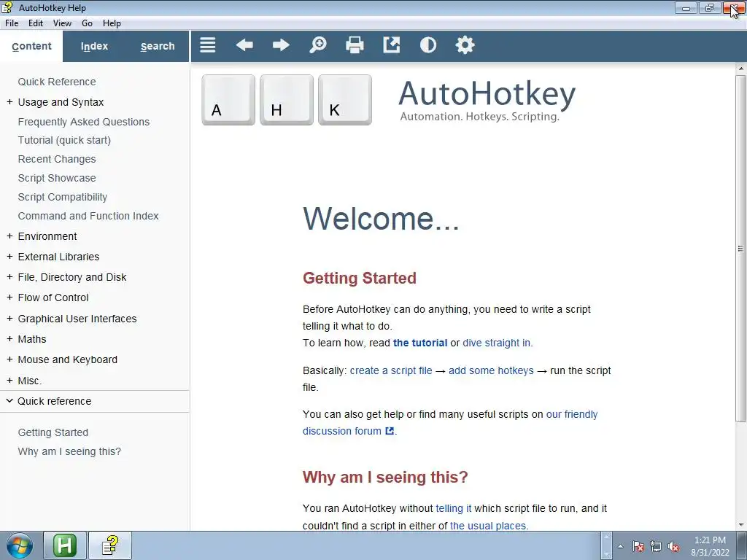Switch to the Index tab
The height and width of the screenshot is (560, 747).
94,46
